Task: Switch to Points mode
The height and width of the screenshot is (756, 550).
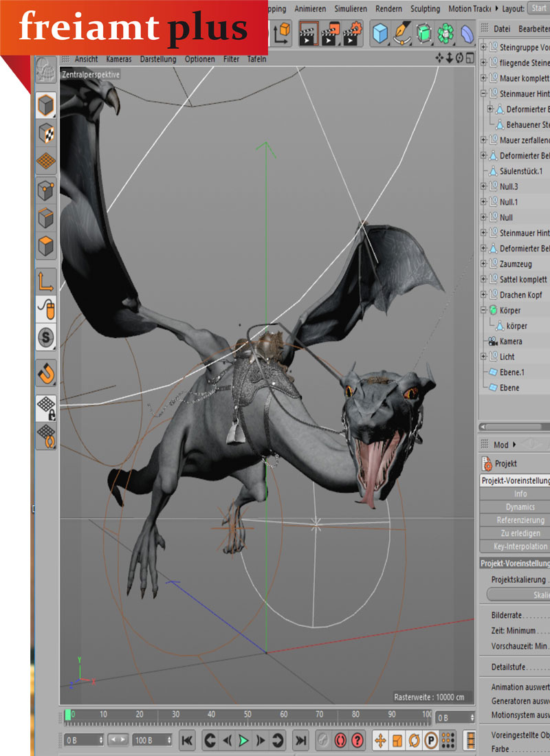Action: point(46,190)
